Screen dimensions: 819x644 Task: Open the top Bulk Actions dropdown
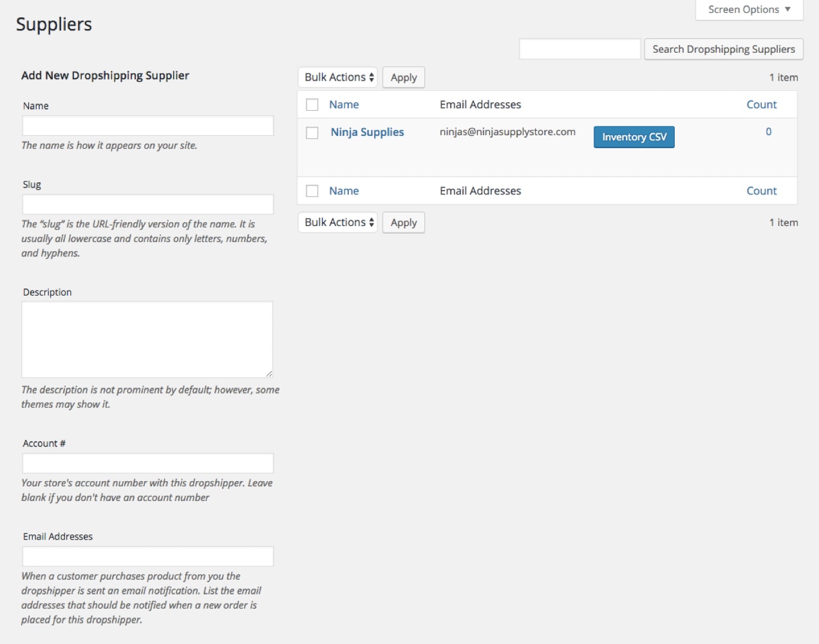coord(337,77)
